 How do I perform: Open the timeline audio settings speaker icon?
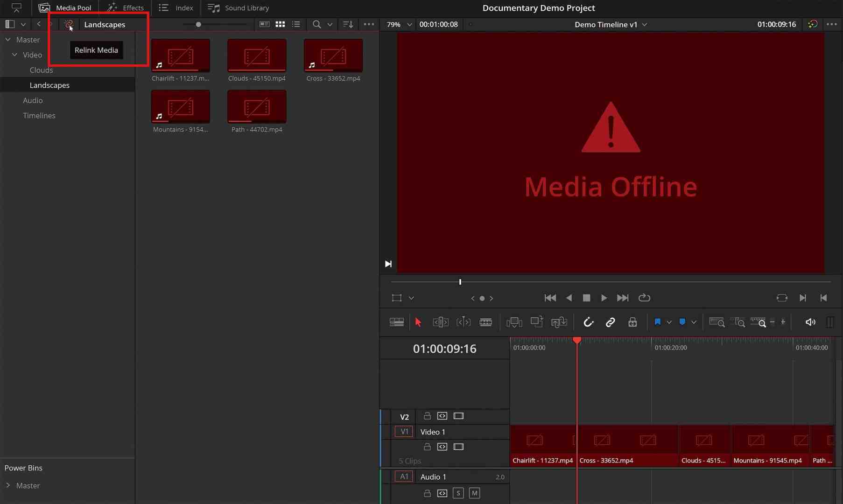[810, 322]
